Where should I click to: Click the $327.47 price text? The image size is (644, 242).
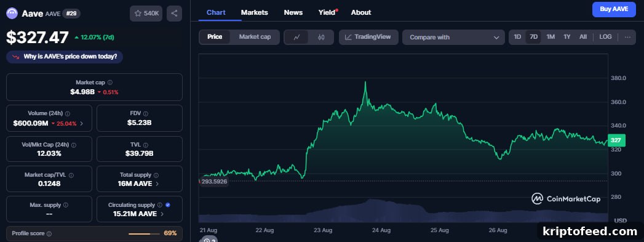pos(38,38)
